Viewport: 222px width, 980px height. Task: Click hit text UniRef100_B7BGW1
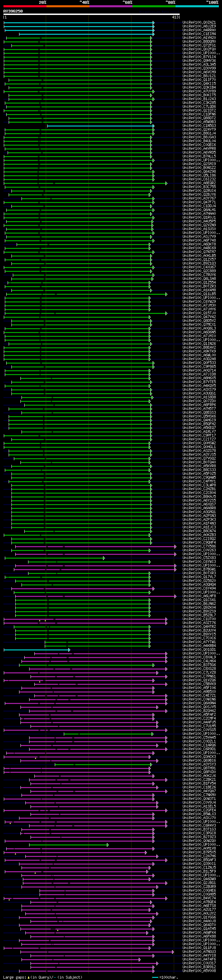199,569
